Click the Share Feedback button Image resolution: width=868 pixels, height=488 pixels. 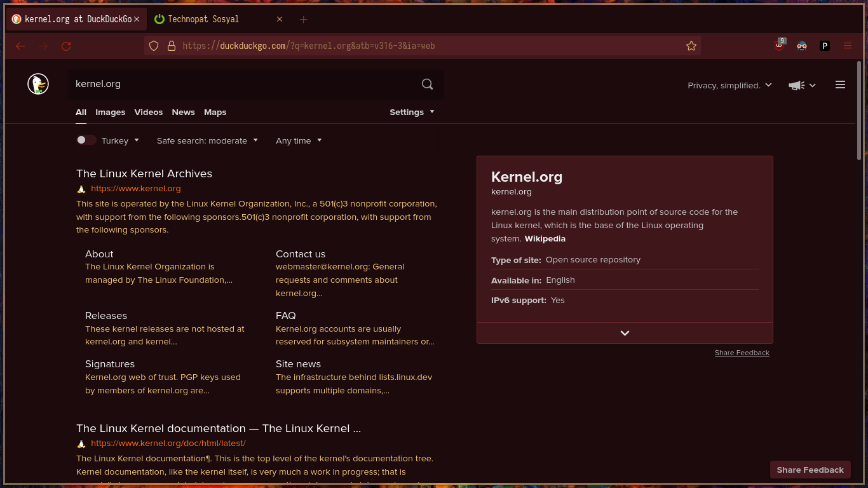click(x=810, y=470)
